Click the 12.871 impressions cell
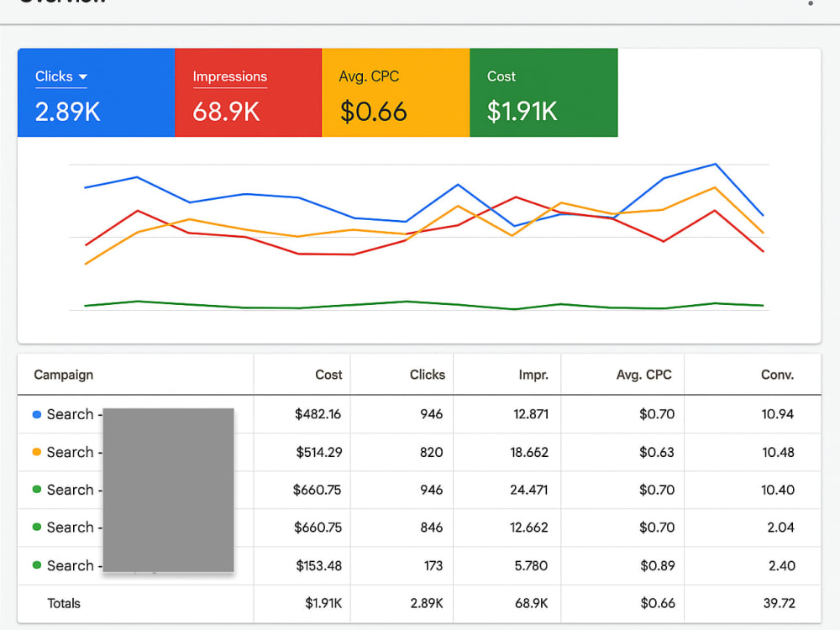This screenshot has width=840, height=630. click(531, 414)
